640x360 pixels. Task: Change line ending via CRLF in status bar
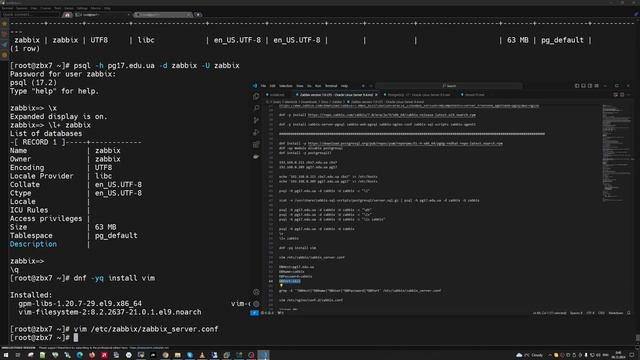click(x=601, y=313)
